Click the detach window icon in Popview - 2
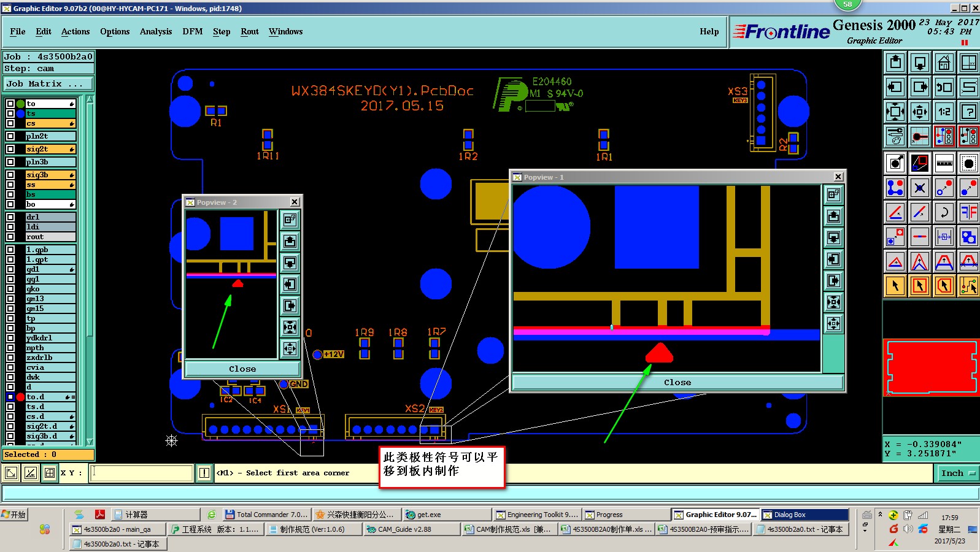This screenshot has height=552, width=980. pos(290,220)
